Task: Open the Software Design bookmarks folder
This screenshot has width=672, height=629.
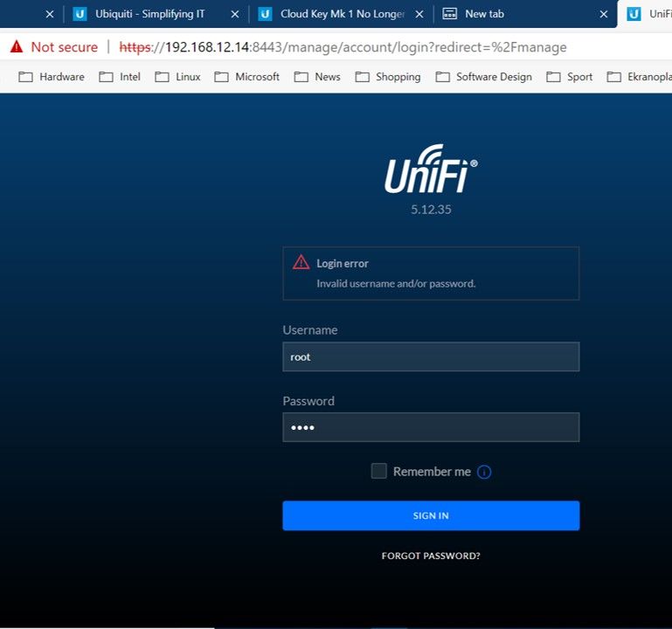Action: (484, 77)
